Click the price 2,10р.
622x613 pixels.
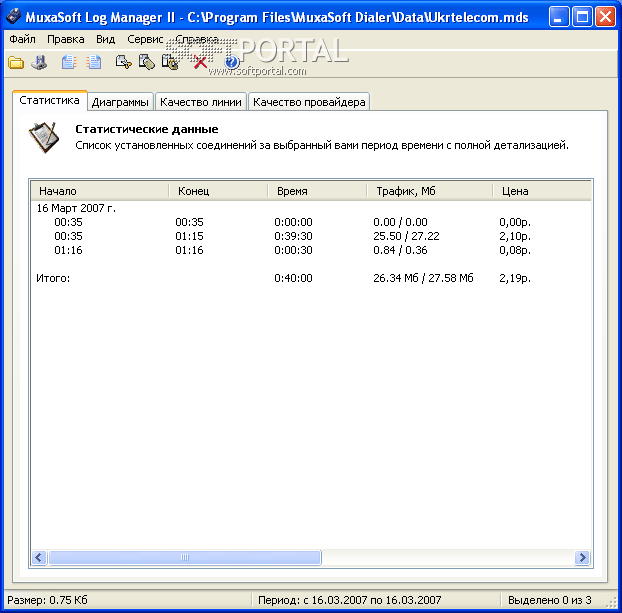click(x=515, y=236)
